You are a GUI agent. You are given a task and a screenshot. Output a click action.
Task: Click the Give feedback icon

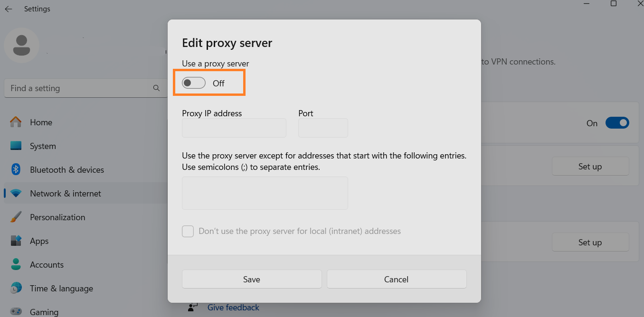pos(192,308)
